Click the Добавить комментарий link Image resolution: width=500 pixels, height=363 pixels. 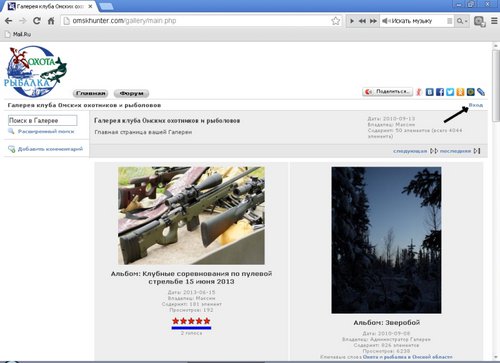click(x=50, y=149)
